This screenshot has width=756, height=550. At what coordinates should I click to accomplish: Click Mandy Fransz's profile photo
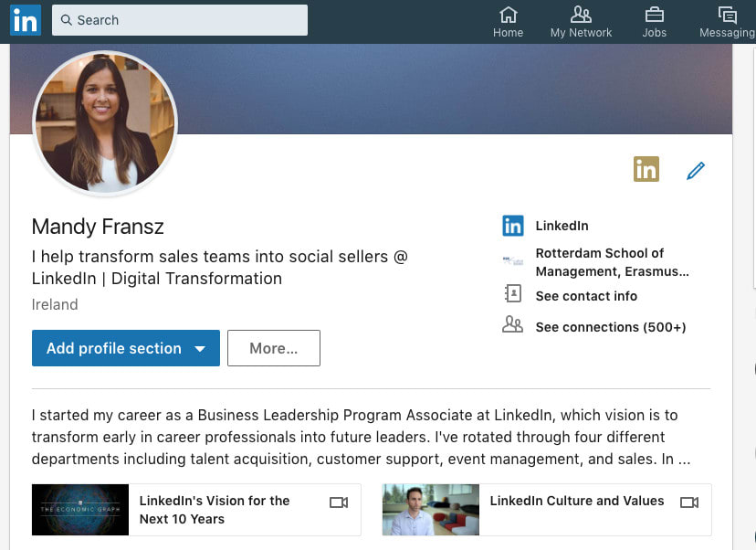point(105,123)
